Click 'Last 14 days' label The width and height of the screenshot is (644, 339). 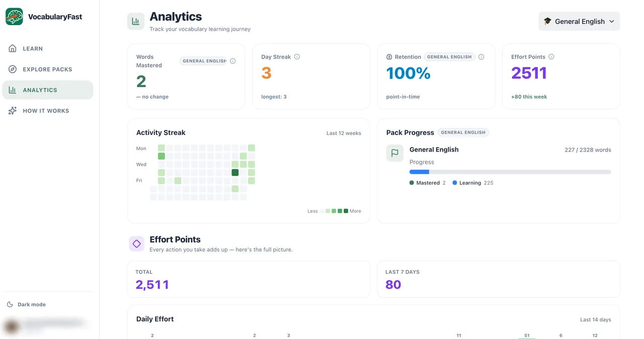[596, 320]
